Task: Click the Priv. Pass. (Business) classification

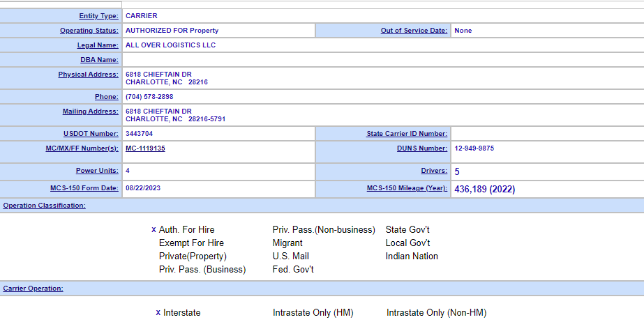Action: [202, 270]
